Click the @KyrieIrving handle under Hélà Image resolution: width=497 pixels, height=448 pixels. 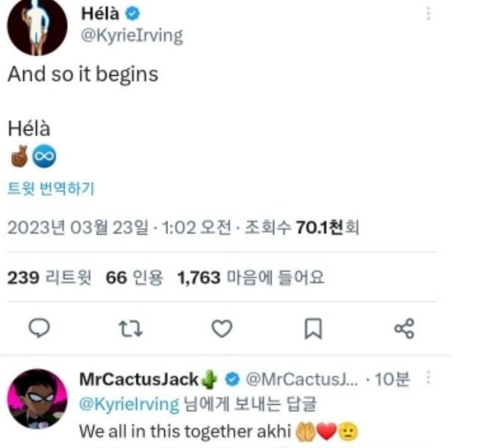(x=131, y=36)
